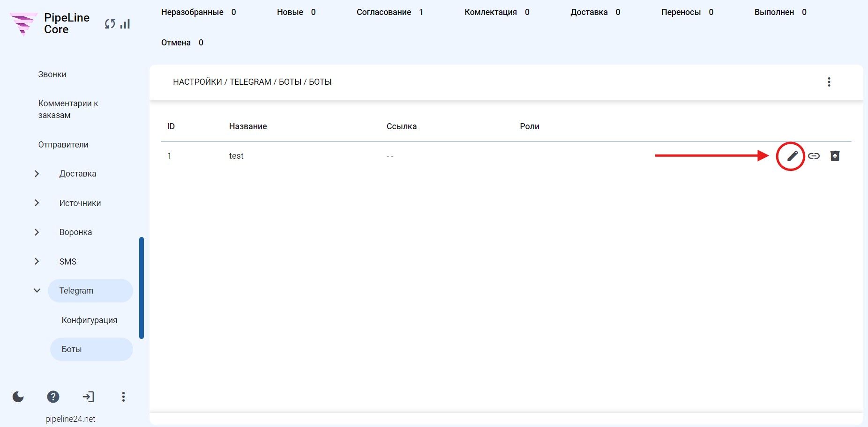
Task: Open the Источники sidebar label
Action: pos(80,203)
